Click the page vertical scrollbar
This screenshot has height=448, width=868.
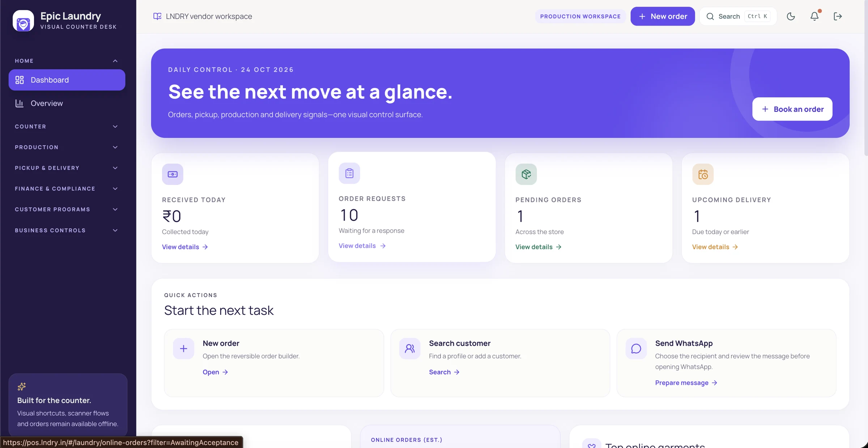[866, 78]
